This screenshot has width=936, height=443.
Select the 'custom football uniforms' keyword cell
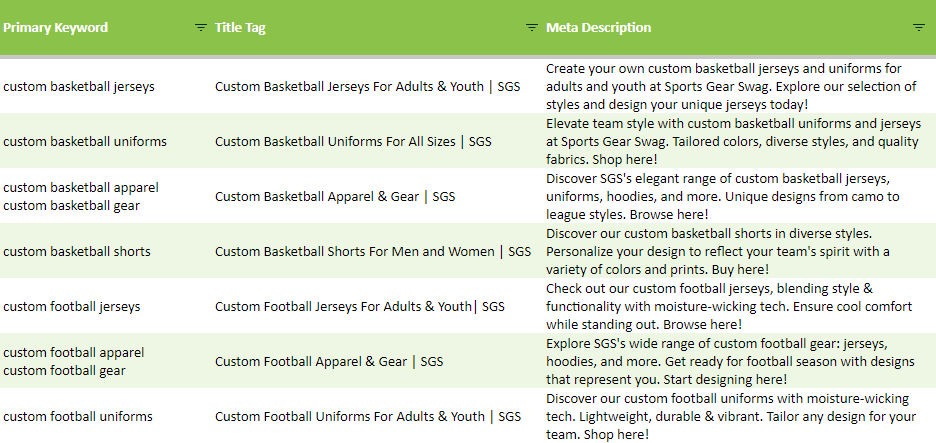pyautogui.click(x=106, y=416)
